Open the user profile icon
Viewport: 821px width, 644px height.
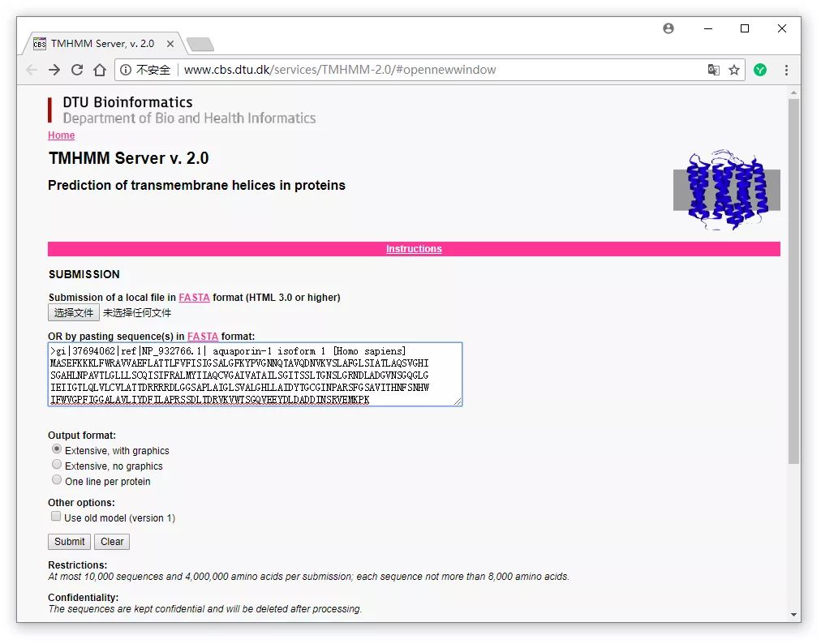(668, 28)
